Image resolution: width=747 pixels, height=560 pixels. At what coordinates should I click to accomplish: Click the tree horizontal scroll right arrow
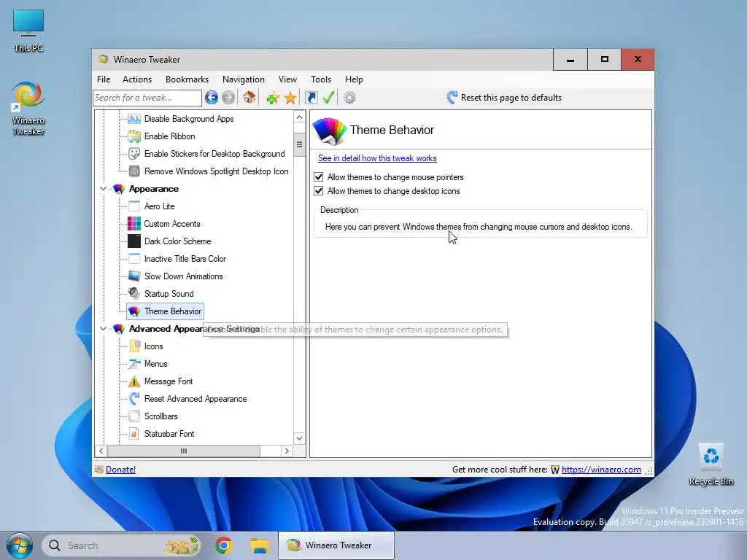pos(287,451)
